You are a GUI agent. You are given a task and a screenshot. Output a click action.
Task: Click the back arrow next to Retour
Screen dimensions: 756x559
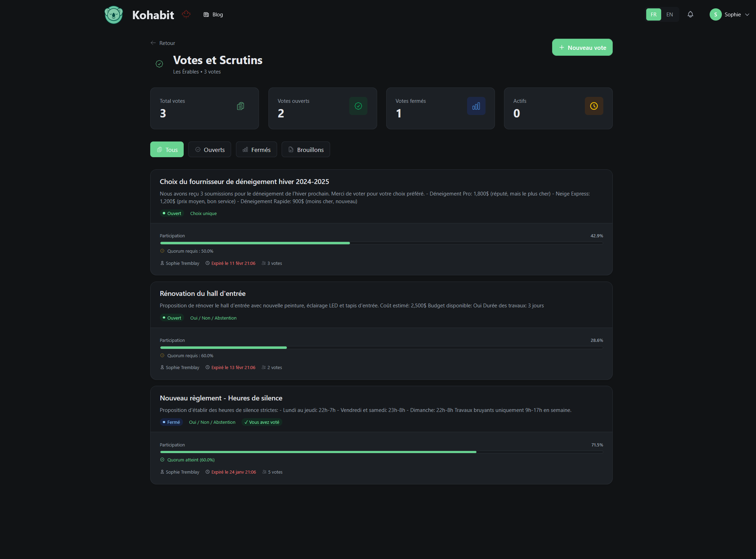(153, 43)
